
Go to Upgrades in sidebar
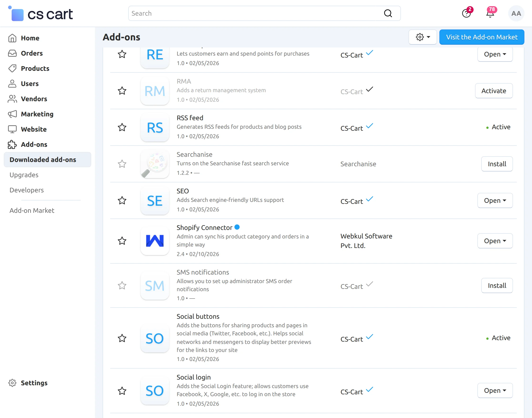pyautogui.click(x=24, y=175)
